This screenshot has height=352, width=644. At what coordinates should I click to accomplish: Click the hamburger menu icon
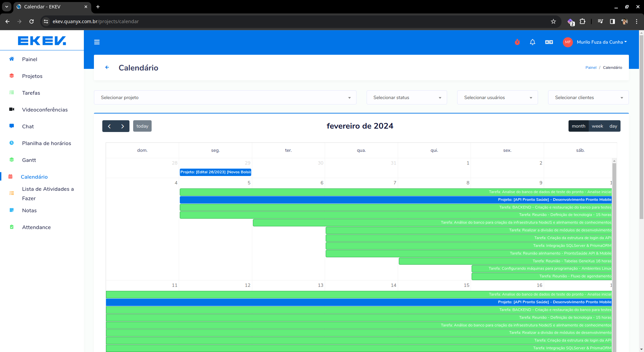[x=97, y=42]
